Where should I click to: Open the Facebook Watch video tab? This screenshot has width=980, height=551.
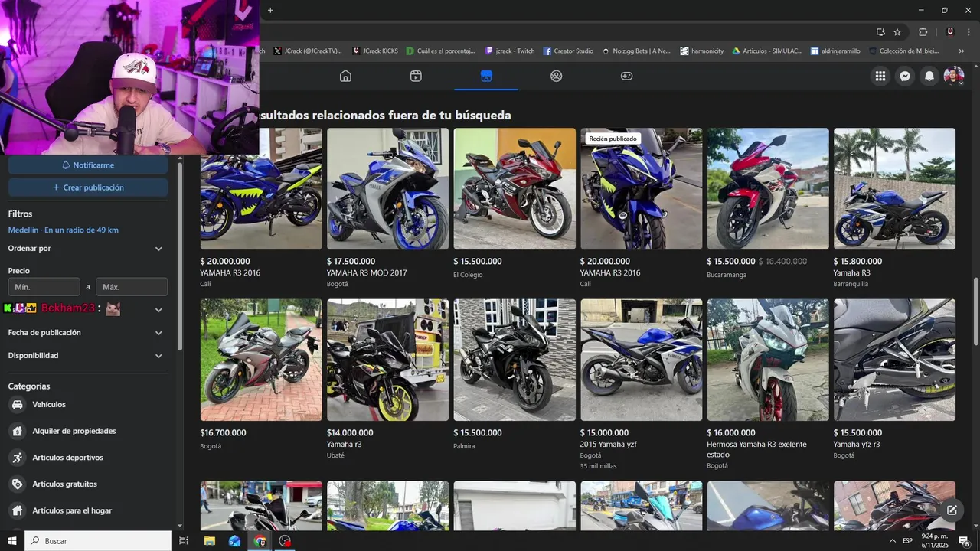(416, 76)
